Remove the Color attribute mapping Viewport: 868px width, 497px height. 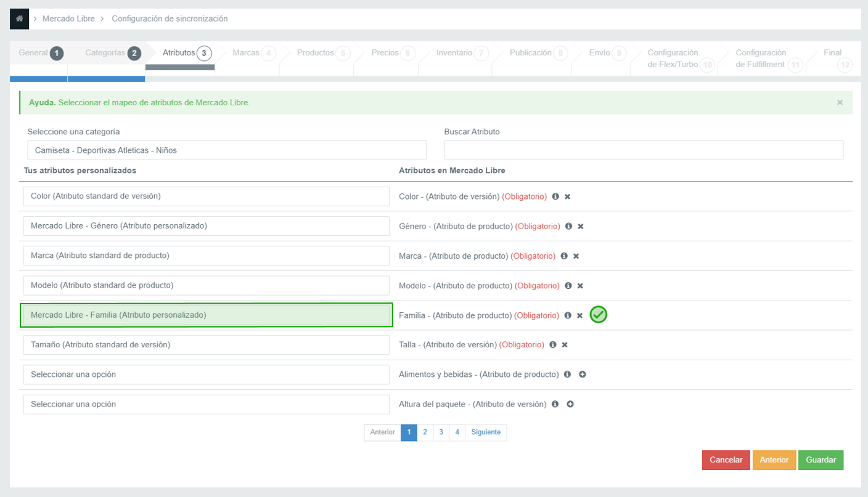pos(568,196)
